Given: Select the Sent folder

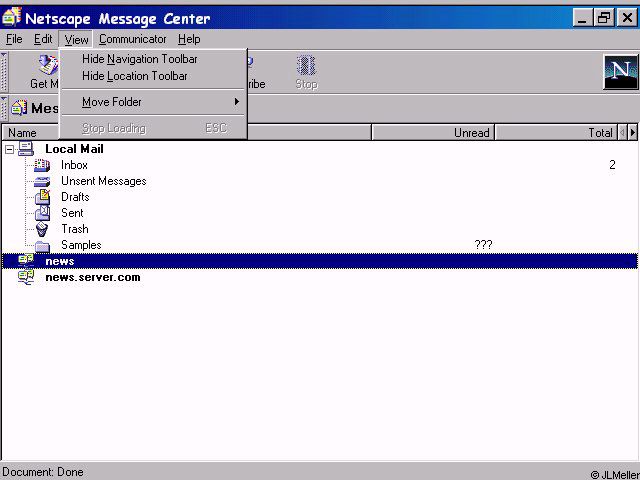Looking at the screenshot, I should (72, 213).
